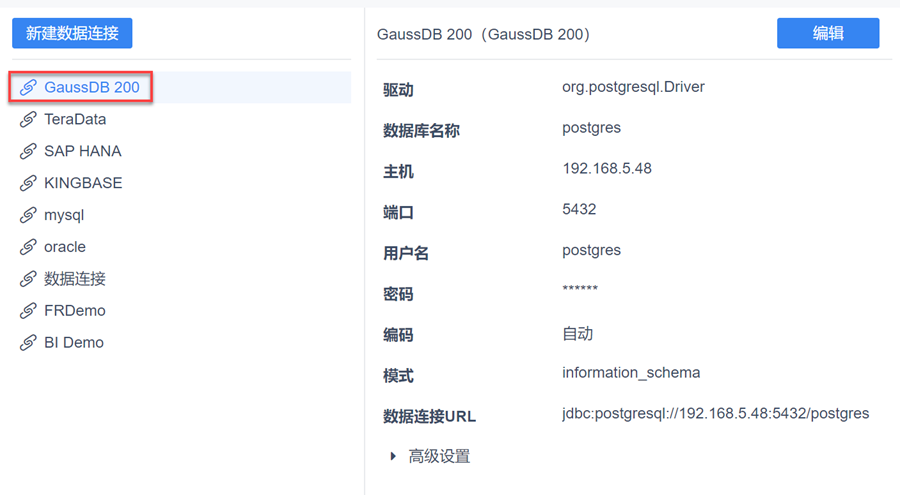Viewport: 900px width, 496px height.
Task: Click the 编码 value 自动
Action: tap(577, 334)
